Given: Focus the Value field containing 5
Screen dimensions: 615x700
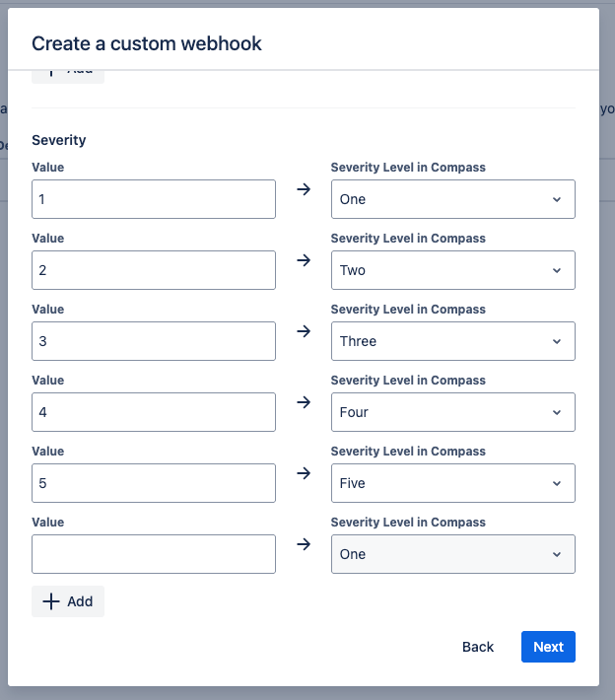Looking at the screenshot, I should pos(154,483).
